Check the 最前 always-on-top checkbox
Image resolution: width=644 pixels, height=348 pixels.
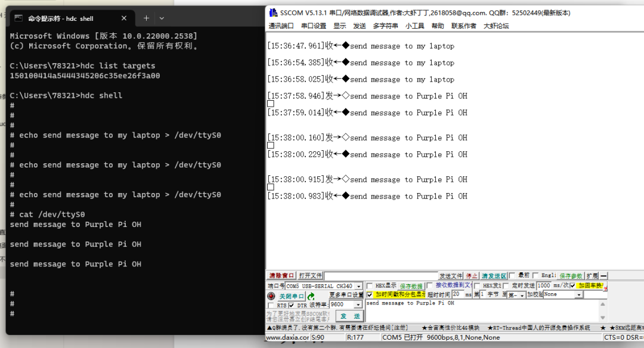click(x=510, y=275)
